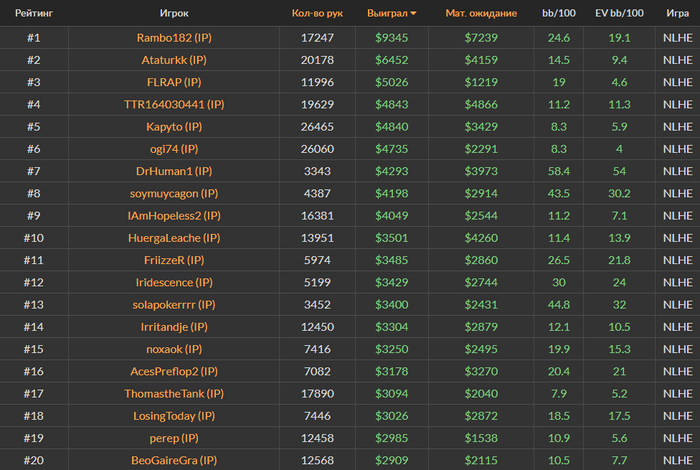Click the sort arrow next to Выиграл
700x470 pixels.
[414, 14]
